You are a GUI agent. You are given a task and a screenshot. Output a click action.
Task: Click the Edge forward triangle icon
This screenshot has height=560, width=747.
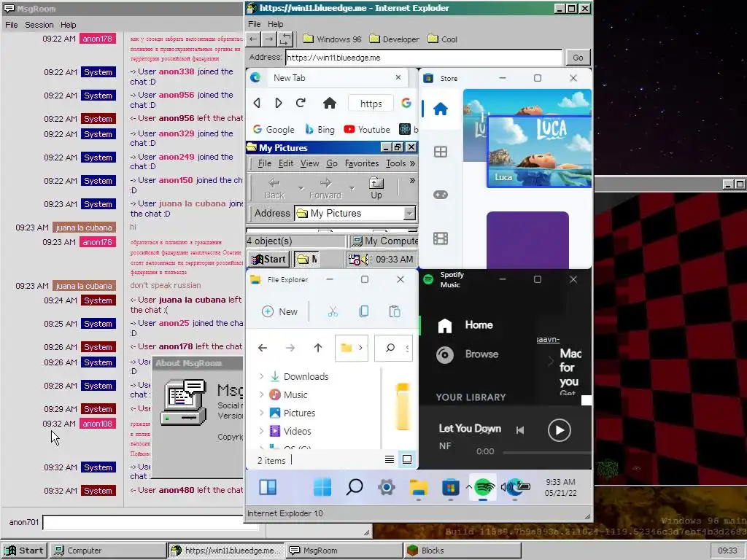tap(279, 103)
